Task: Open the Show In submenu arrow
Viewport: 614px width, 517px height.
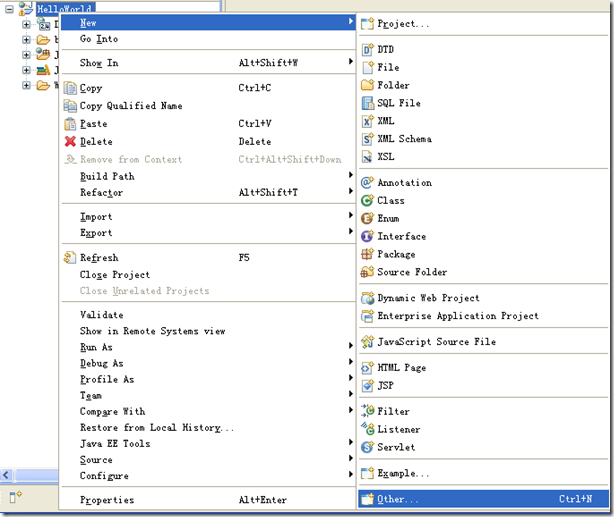Action: point(351,62)
